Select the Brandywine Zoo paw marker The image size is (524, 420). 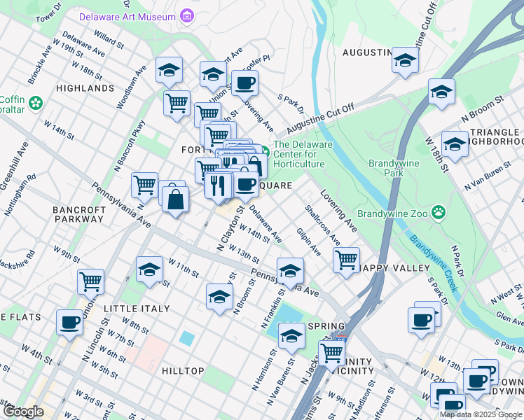439,211
